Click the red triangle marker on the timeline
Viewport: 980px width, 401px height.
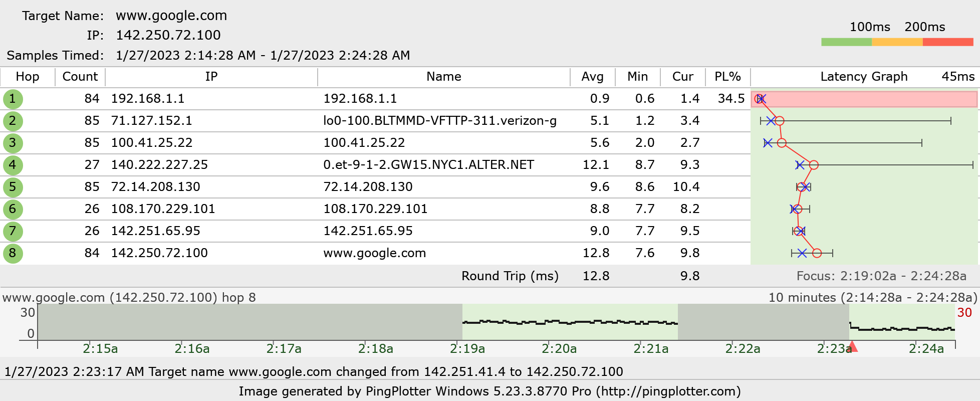click(853, 346)
